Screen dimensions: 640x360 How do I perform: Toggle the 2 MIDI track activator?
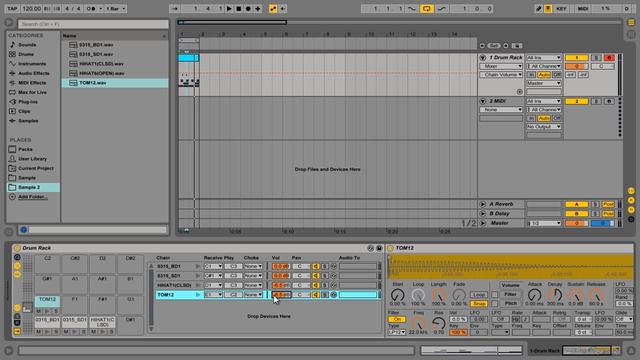coord(576,101)
